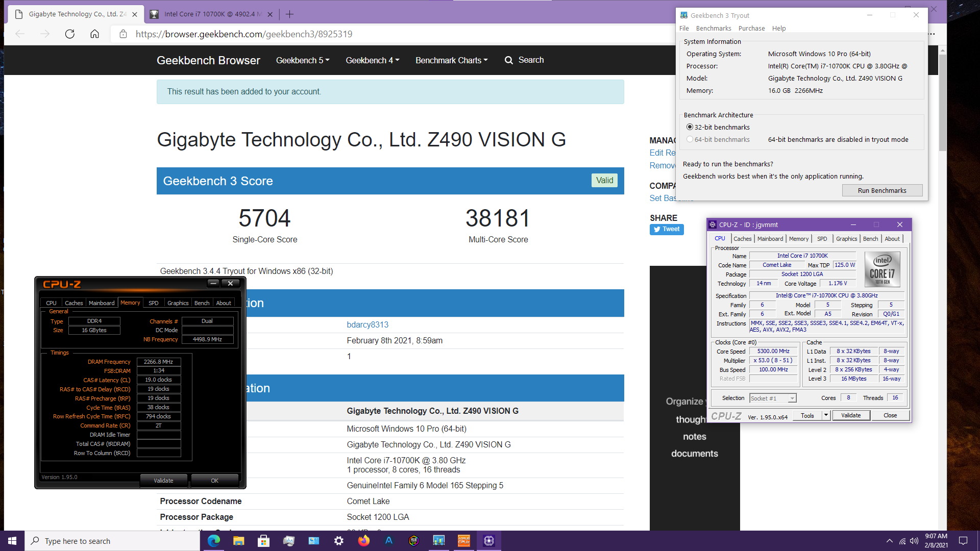The height and width of the screenshot is (551, 980).
Task: Open the Action Center notifications icon
Action: tap(963, 541)
